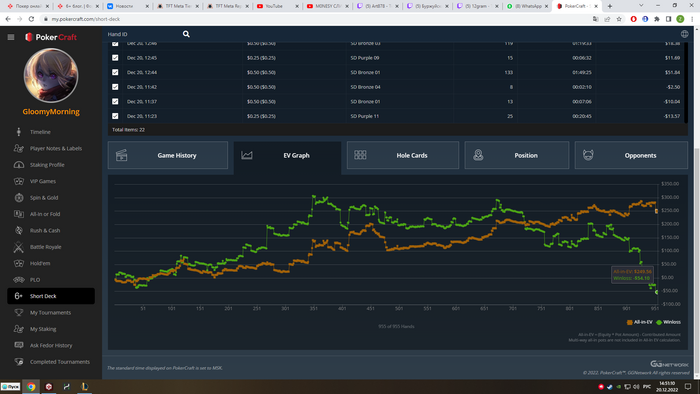Open the Chrome extensions puzzle icon
This screenshot has height=394, width=700.
[657, 19]
